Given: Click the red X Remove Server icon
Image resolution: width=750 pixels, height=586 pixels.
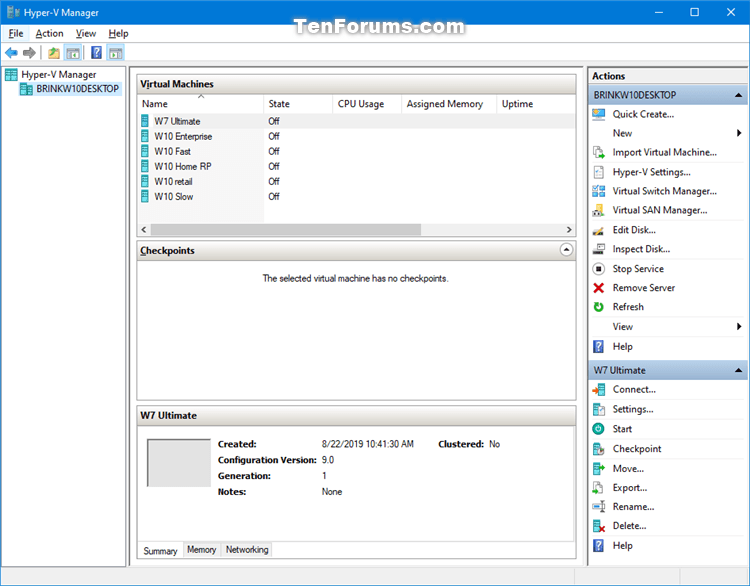Looking at the screenshot, I should pos(598,288).
